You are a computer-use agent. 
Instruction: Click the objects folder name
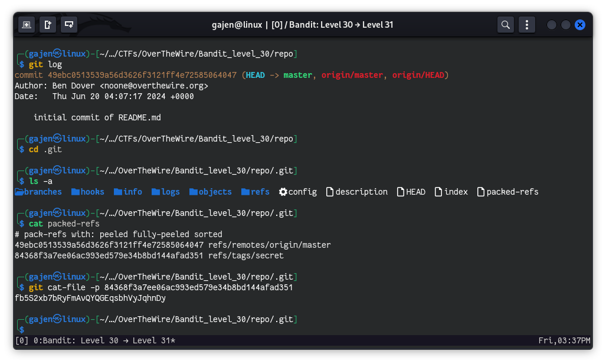point(215,192)
